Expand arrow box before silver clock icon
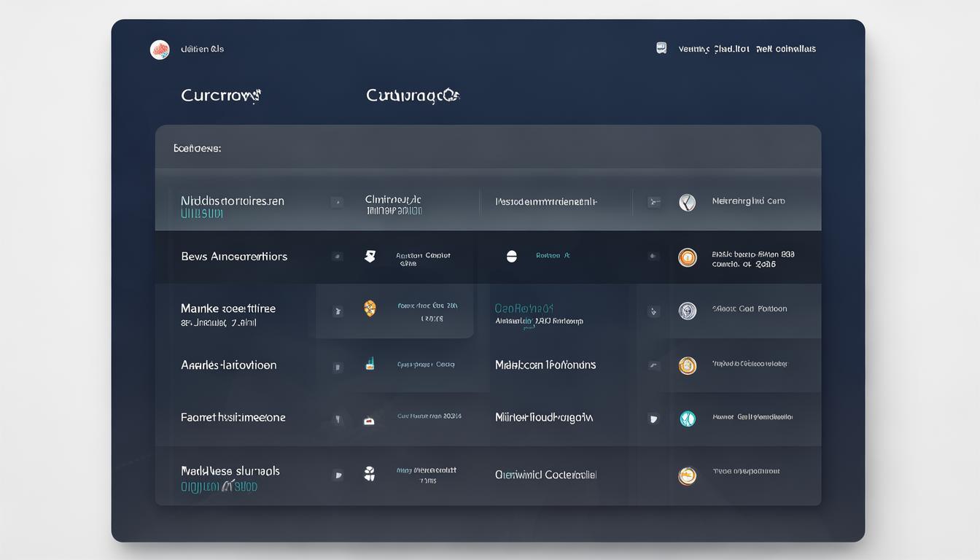The height and width of the screenshot is (560, 980). [654, 203]
